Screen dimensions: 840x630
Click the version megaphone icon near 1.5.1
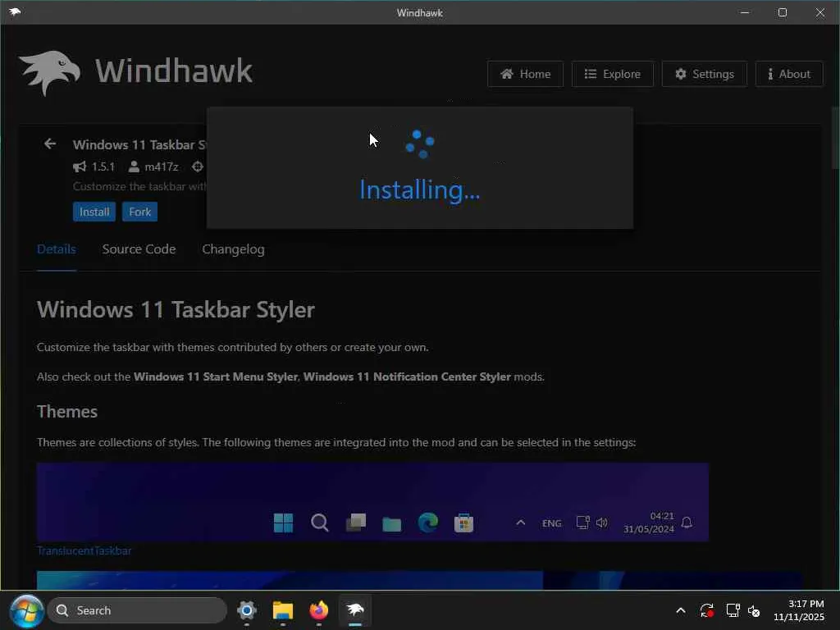[x=80, y=167]
